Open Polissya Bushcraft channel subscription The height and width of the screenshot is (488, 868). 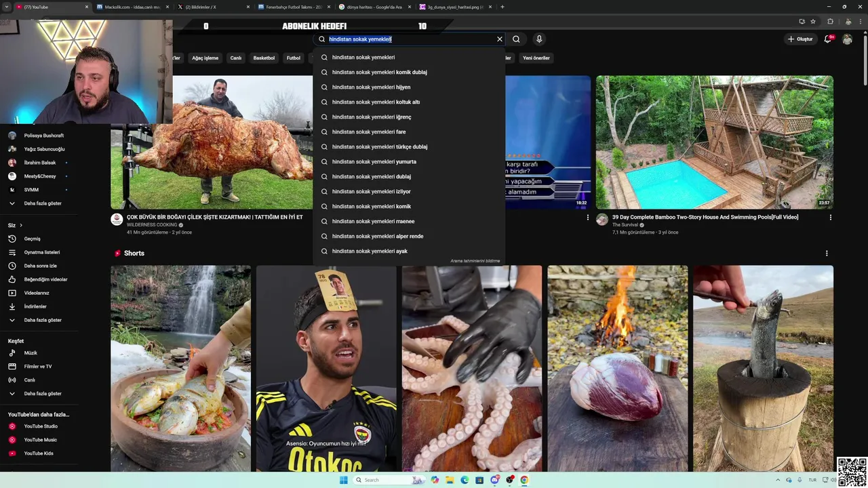point(44,136)
